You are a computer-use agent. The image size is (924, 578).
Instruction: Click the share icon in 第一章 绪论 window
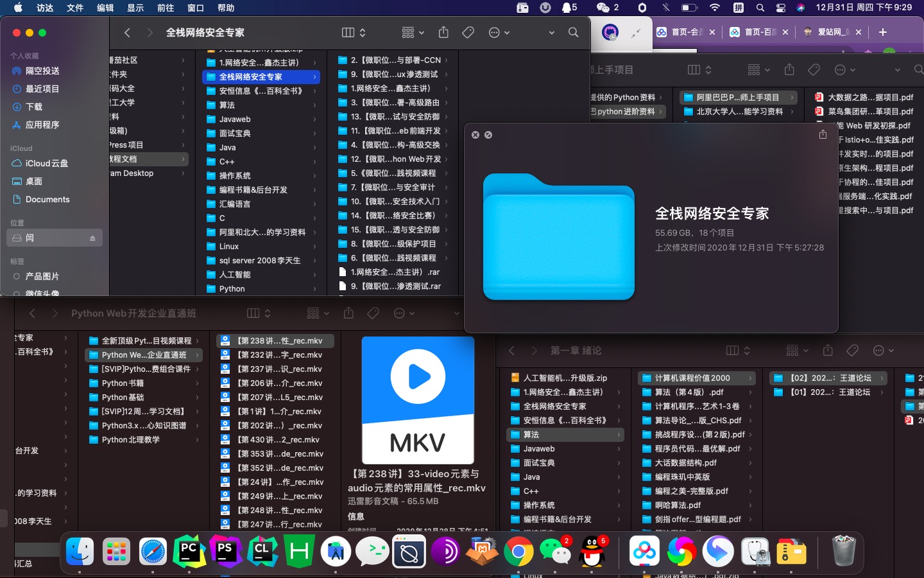tap(828, 350)
